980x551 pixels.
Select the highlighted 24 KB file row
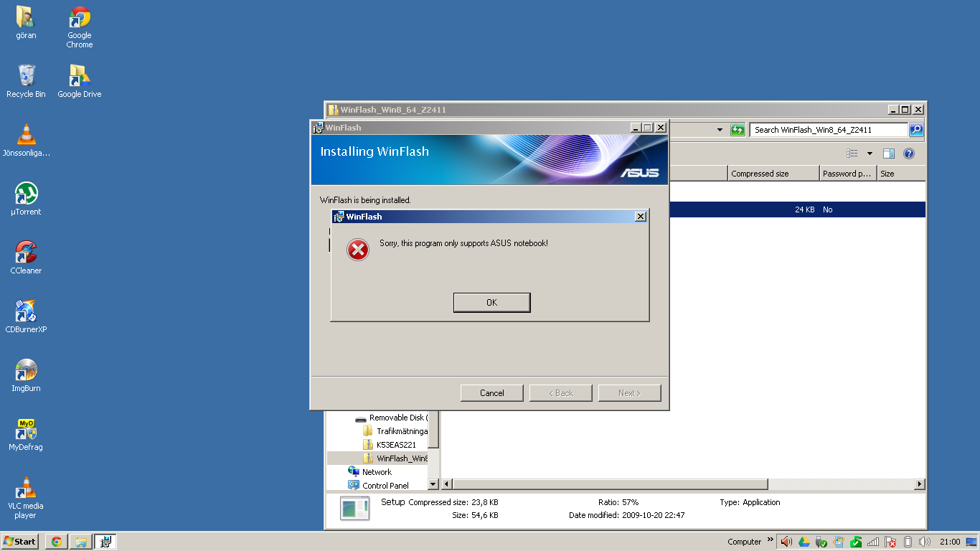point(797,209)
